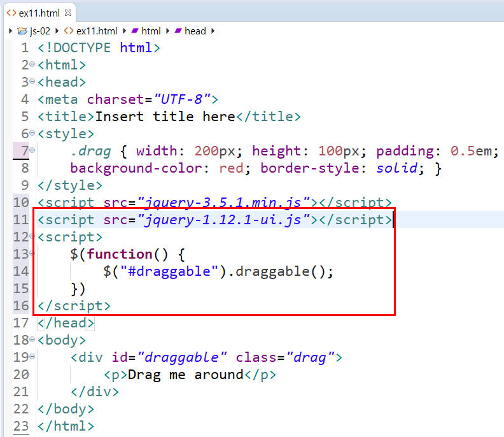Click the closing </head> tag
The height and width of the screenshot is (437, 504).
pos(66,323)
